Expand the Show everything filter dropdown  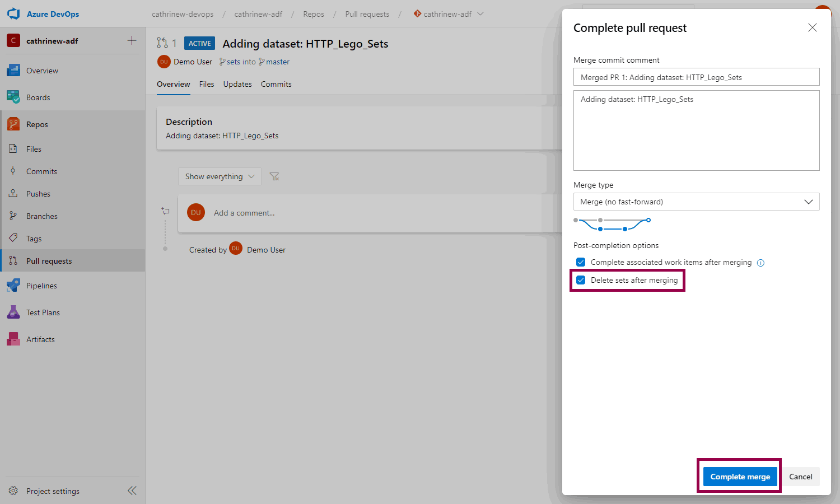pos(220,176)
